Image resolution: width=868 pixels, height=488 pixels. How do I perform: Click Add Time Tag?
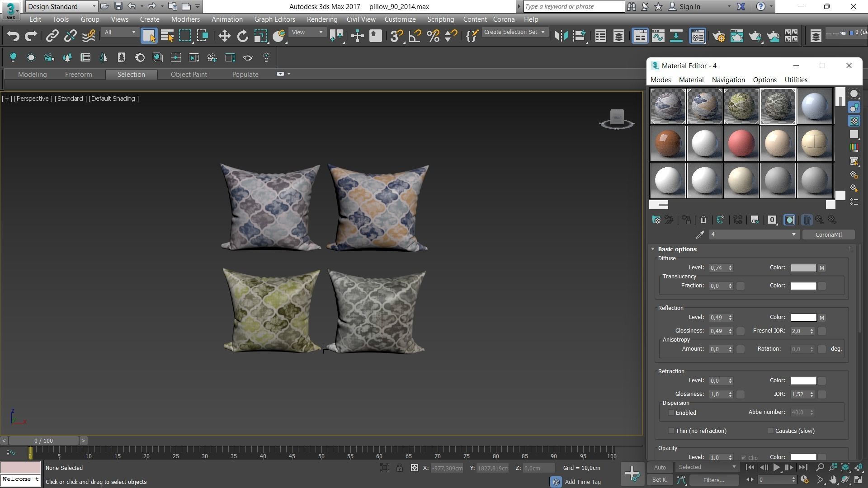coord(583,482)
